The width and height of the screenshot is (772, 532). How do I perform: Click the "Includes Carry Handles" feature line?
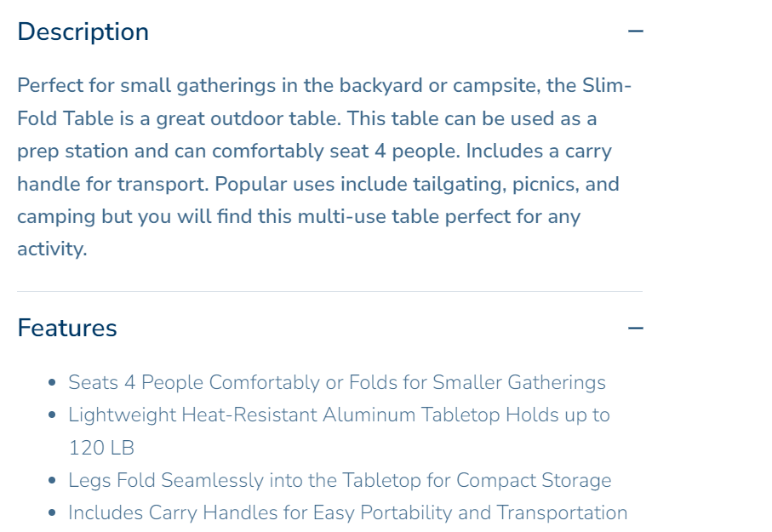click(x=347, y=512)
